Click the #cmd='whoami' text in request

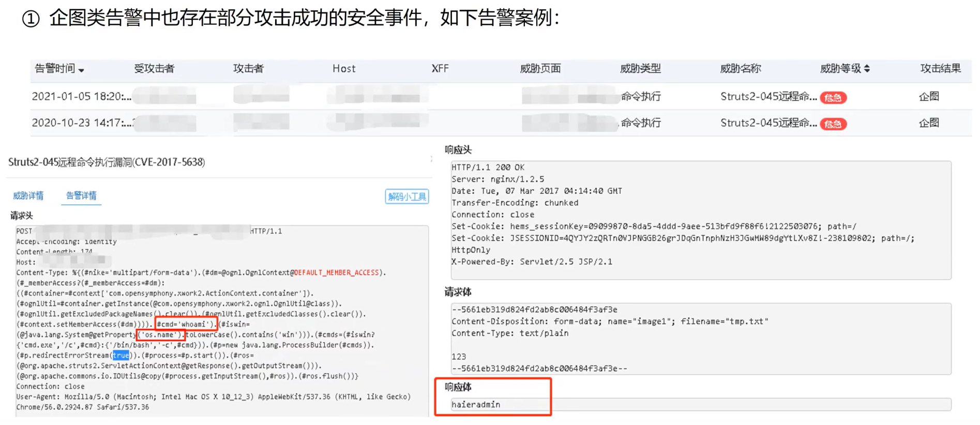click(185, 324)
